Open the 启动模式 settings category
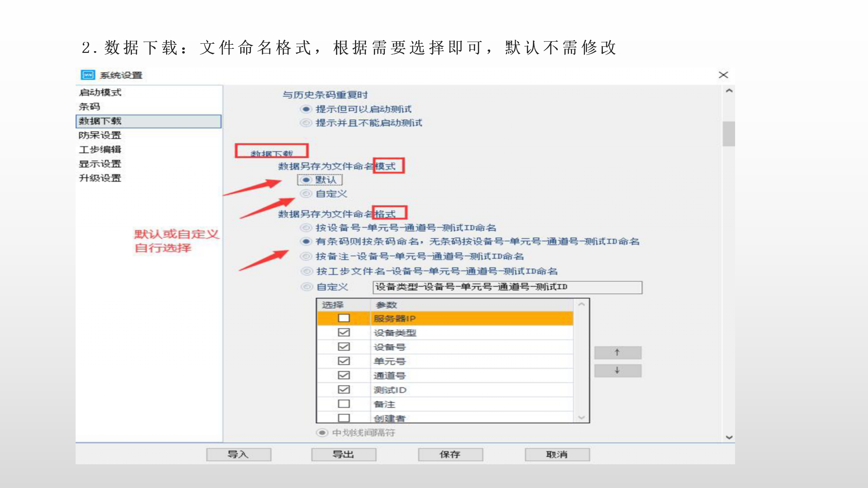Image resolution: width=868 pixels, height=488 pixels. point(100,93)
